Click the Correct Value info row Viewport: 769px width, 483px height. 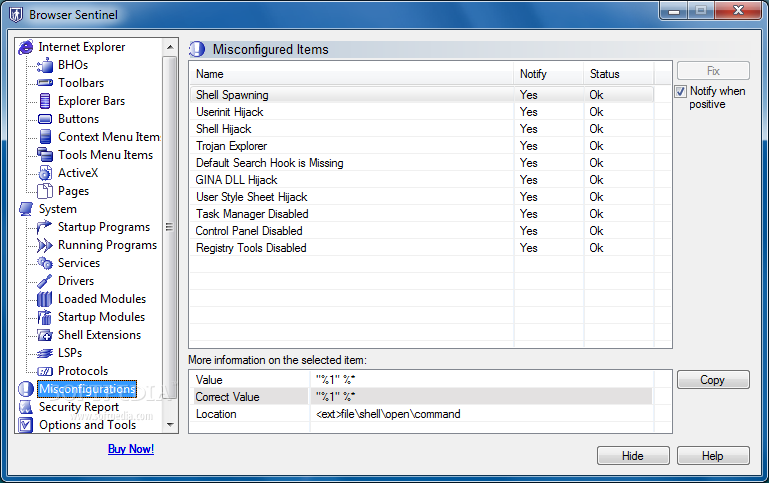click(x=422, y=397)
